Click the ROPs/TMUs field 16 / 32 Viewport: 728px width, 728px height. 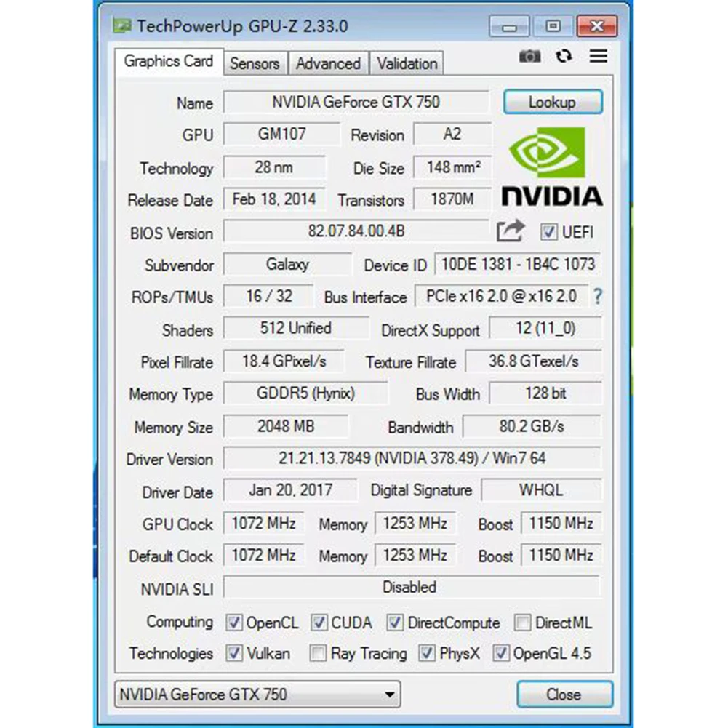[x=268, y=296]
